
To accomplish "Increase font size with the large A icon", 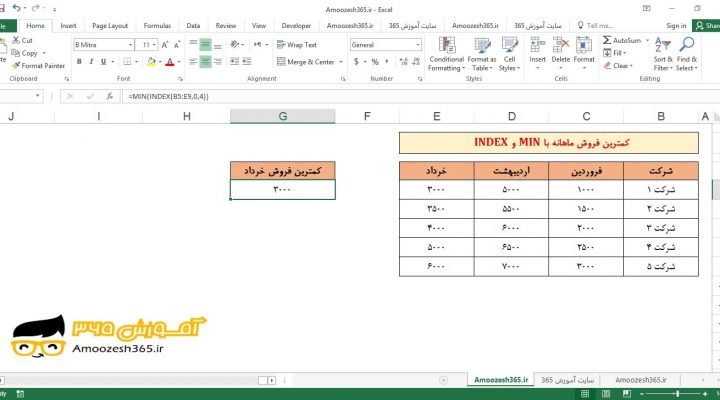I will pyautogui.click(x=165, y=45).
